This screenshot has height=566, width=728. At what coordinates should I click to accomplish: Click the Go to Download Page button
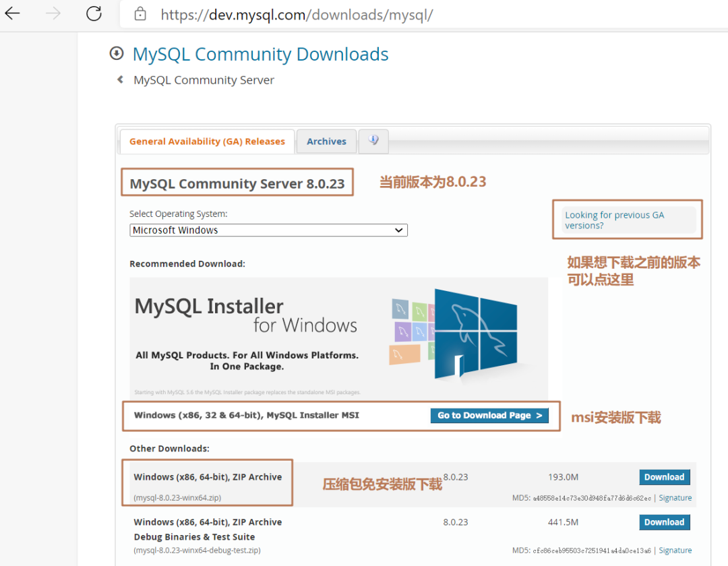(x=489, y=415)
